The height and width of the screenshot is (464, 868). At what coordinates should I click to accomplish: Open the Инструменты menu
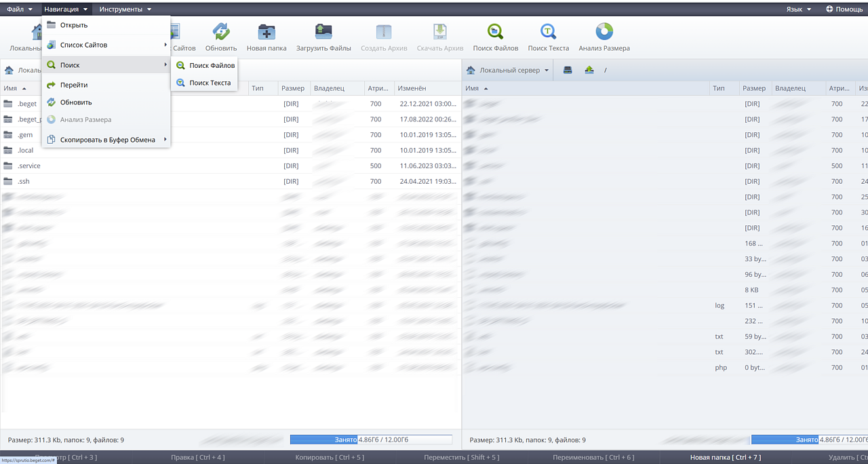(125, 9)
